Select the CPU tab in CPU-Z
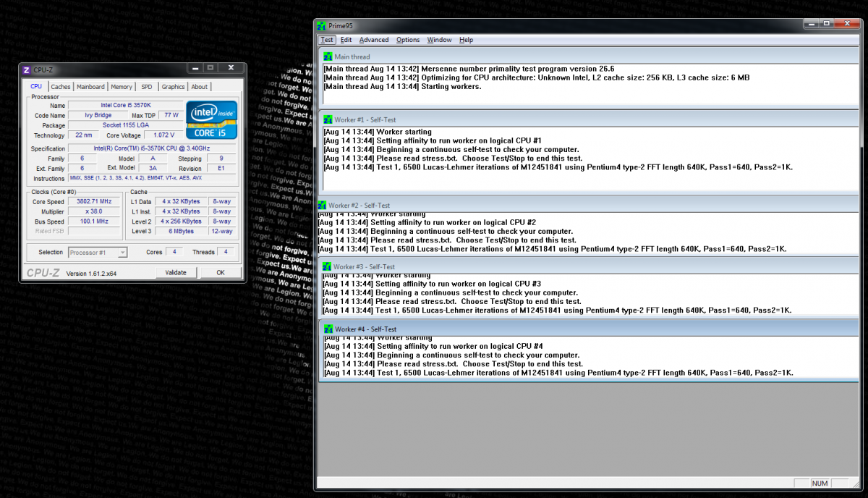Image resolution: width=868 pixels, height=498 pixels. point(36,86)
